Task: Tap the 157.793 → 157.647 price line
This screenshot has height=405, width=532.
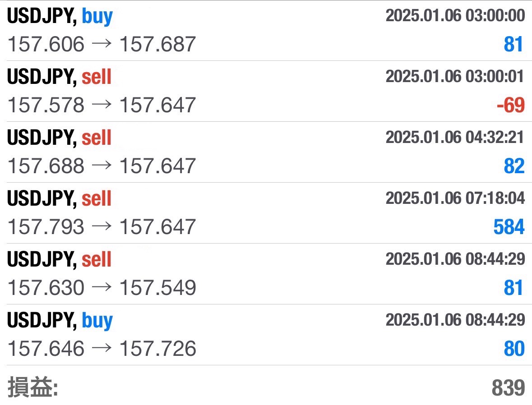Action: 102,227
